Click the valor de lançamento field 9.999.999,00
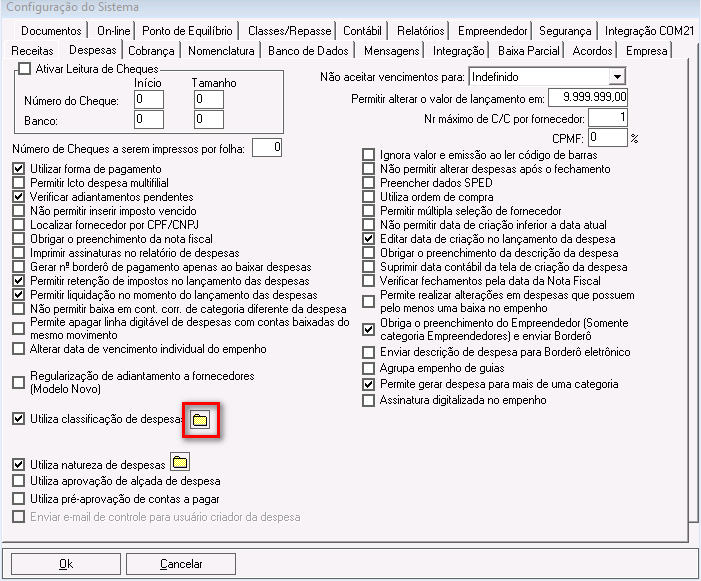The width and height of the screenshot is (701, 581). (588, 97)
